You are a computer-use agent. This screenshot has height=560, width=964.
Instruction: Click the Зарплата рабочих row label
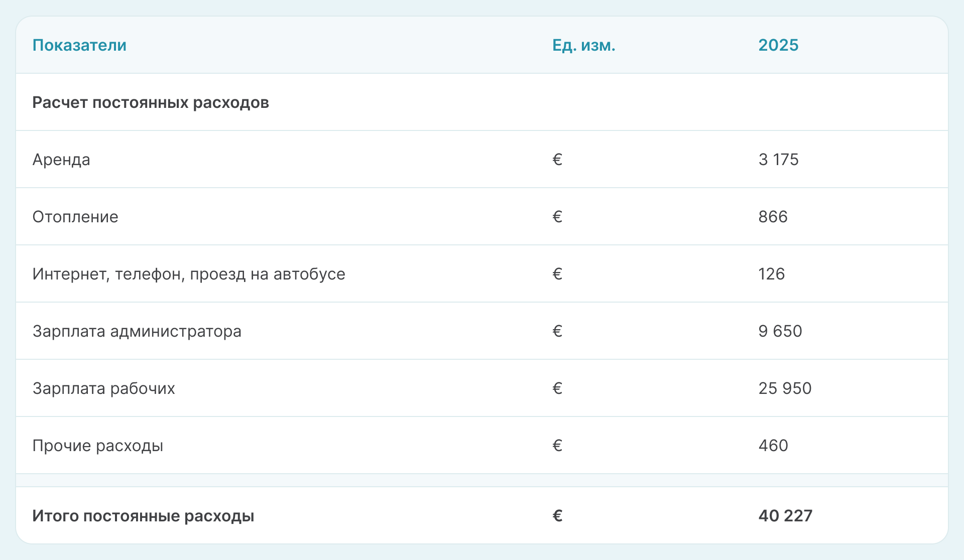tap(104, 388)
